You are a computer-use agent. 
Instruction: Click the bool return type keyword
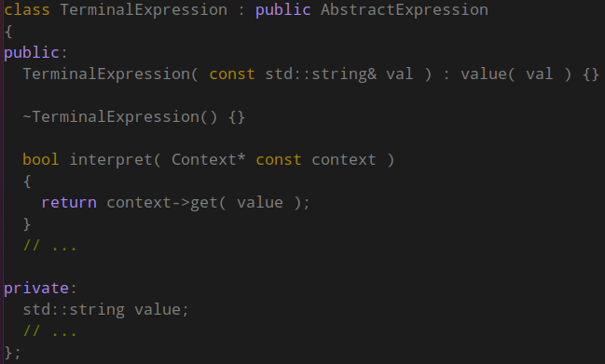[x=41, y=159]
